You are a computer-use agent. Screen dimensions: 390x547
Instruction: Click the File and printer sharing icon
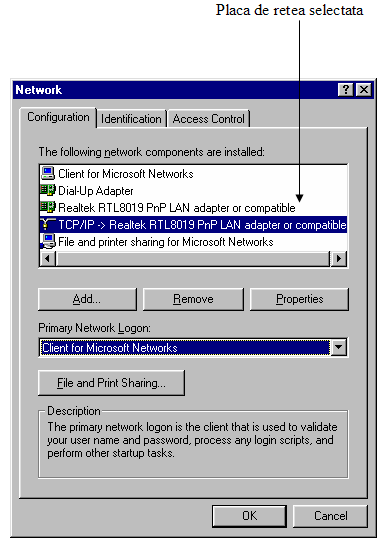coord(48,241)
